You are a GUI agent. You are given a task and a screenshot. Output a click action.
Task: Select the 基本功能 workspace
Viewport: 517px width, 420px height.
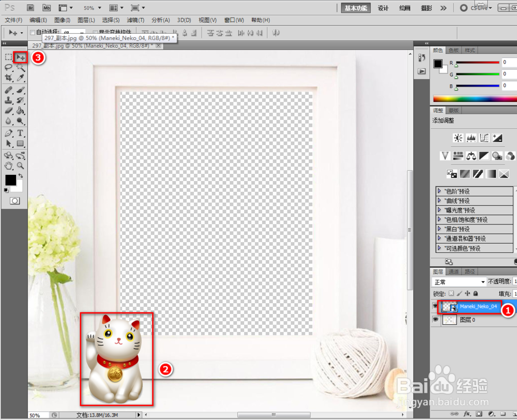pyautogui.click(x=356, y=8)
